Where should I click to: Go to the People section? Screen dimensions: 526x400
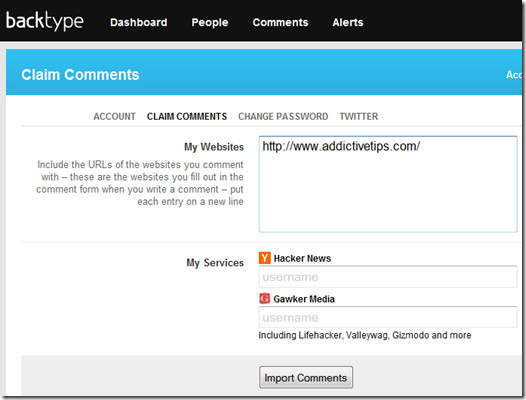click(210, 22)
